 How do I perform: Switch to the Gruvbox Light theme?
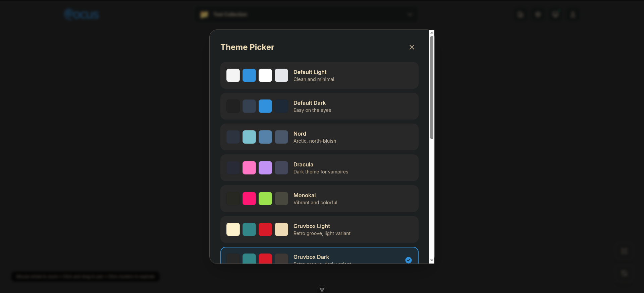[x=319, y=229]
